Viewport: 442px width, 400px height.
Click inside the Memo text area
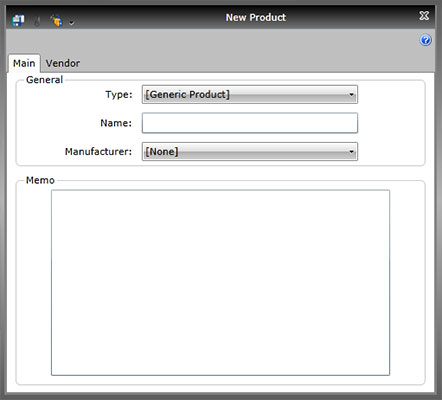220,283
